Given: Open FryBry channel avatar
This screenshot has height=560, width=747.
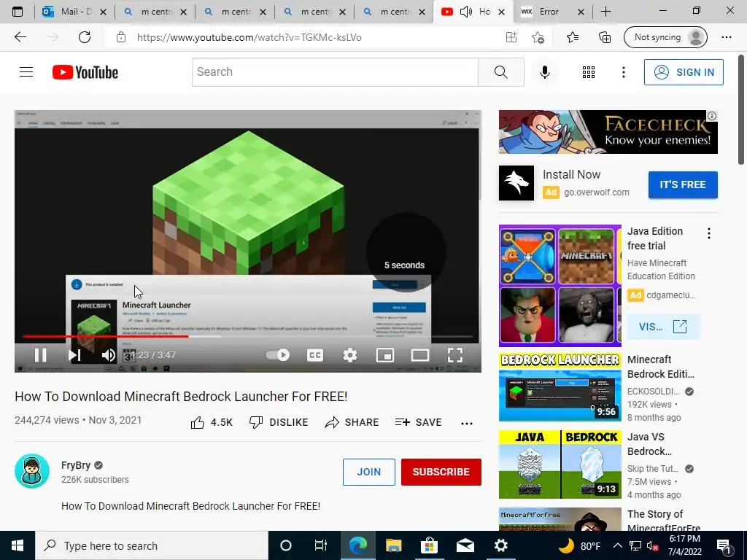Looking at the screenshot, I should point(32,471).
